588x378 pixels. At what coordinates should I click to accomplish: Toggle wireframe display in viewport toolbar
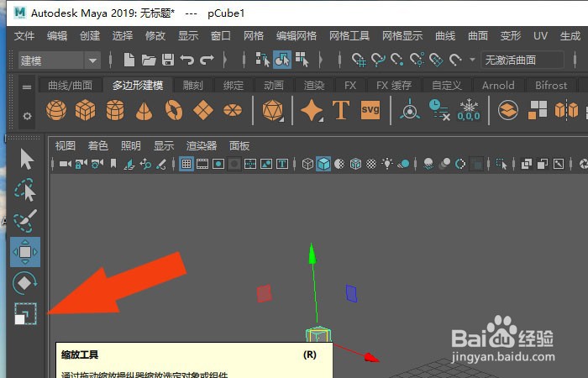click(x=307, y=164)
